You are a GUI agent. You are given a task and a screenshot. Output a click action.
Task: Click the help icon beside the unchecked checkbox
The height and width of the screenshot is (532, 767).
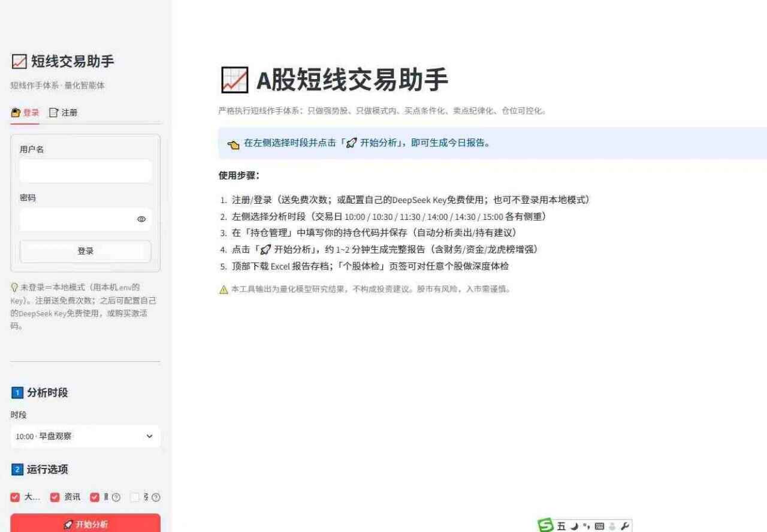click(156, 497)
